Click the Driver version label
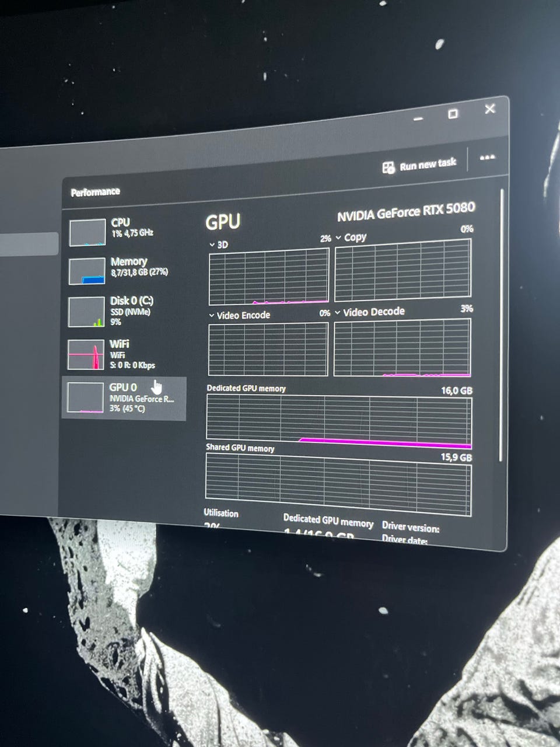 point(411,526)
